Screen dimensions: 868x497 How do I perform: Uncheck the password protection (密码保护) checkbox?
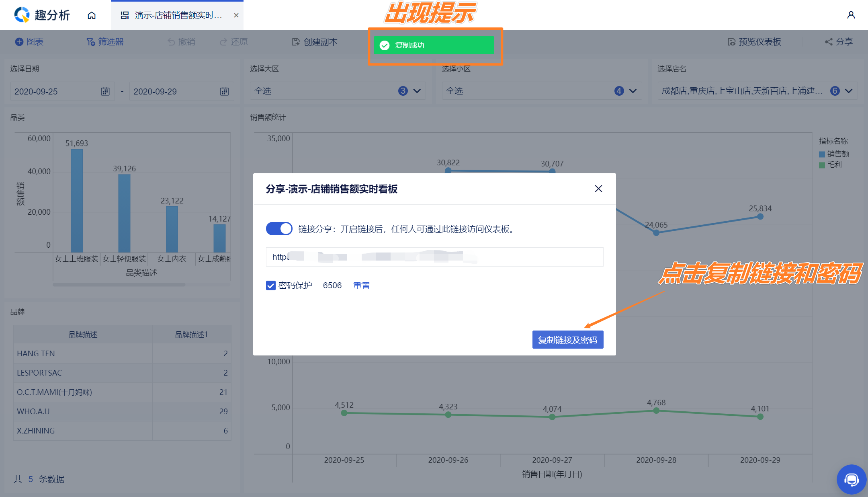tap(271, 285)
